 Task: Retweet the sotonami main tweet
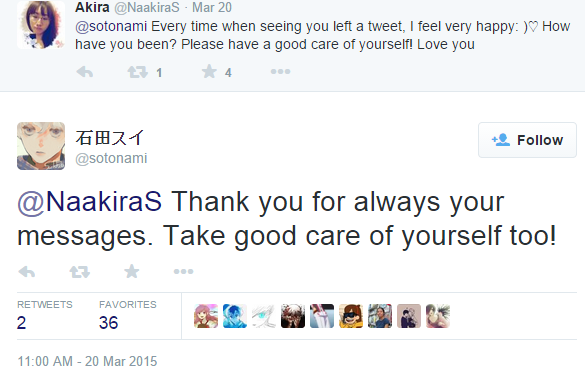(79, 272)
